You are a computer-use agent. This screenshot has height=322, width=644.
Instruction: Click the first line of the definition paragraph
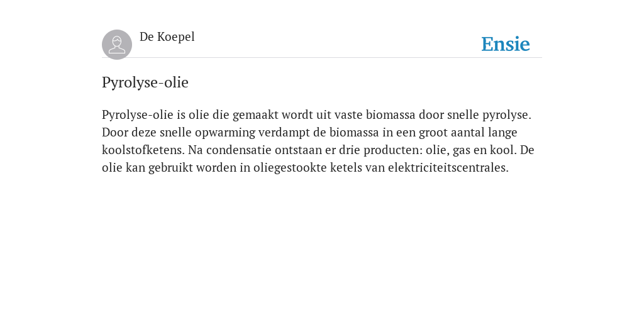click(x=317, y=115)
